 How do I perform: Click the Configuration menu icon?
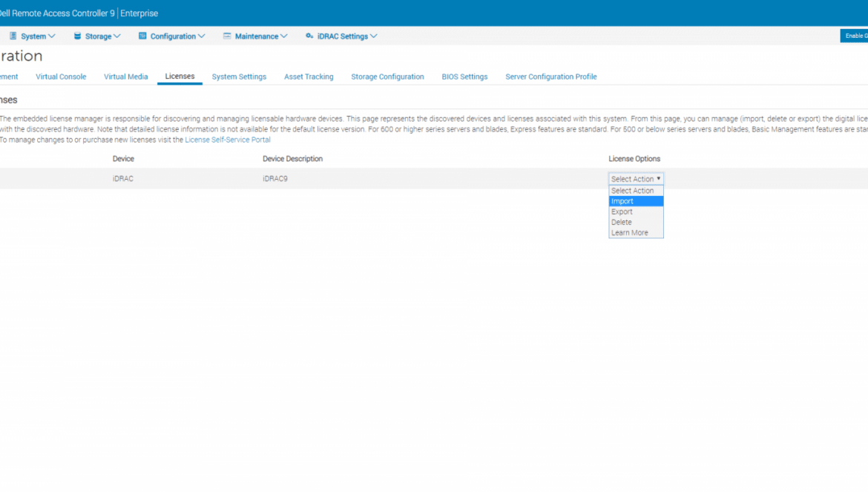[x=142, y=36]
